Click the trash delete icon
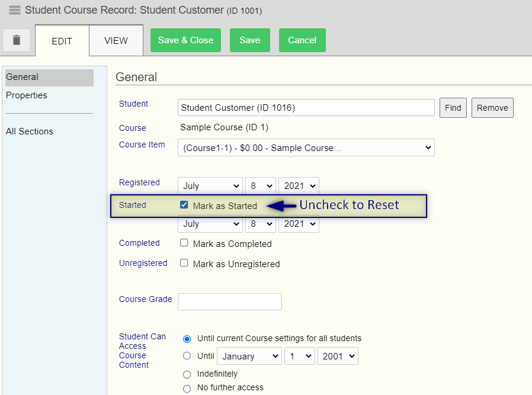Viewport: 532px width, 395px height. click(16, 40)
